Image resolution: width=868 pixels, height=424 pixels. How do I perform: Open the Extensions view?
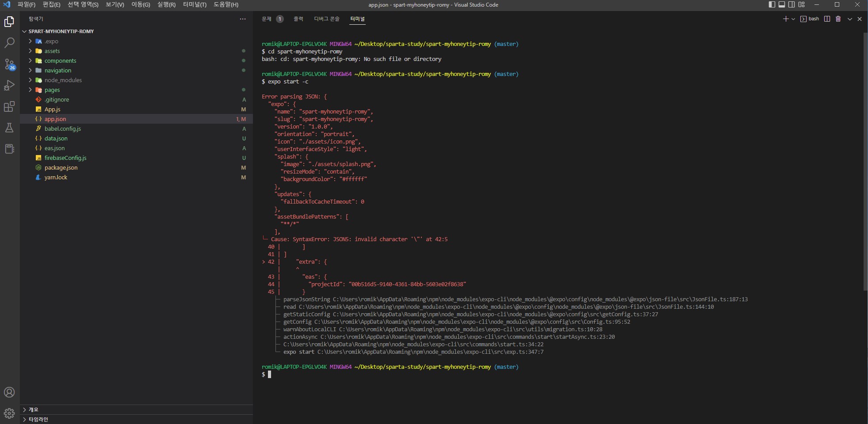tap(9, 106)
